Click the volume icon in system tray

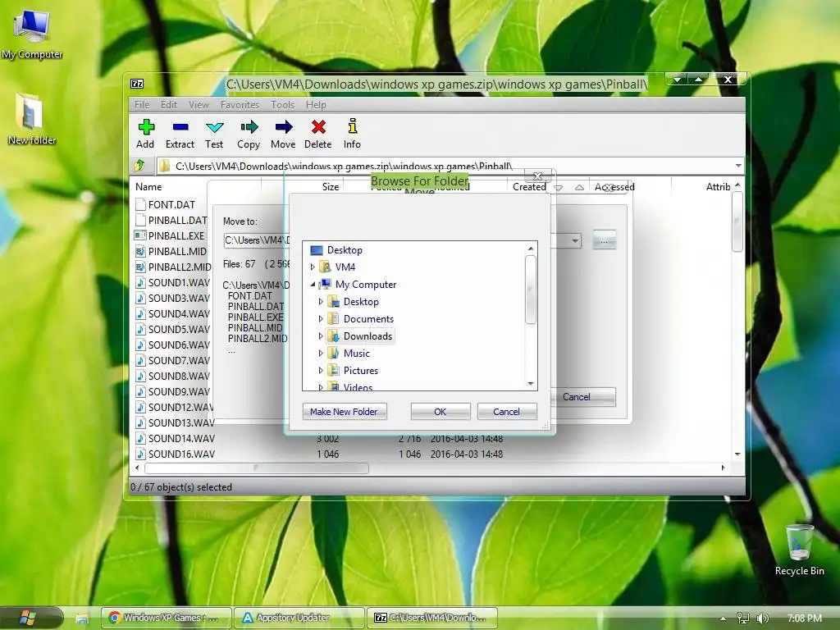tap(762, 619)
